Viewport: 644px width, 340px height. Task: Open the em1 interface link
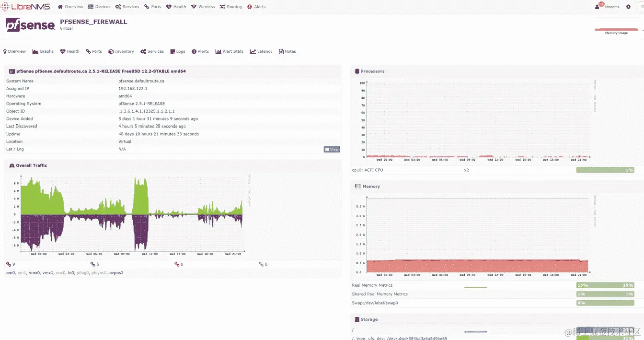click(x=22, y=273)
